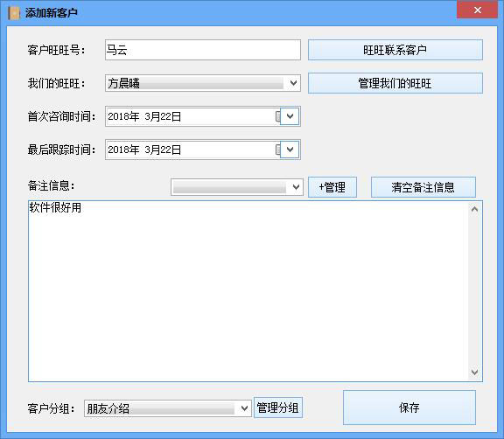Click the 首次咨询时间 date field
This screenshot has width=504, height=439.
tap(203, 116)
